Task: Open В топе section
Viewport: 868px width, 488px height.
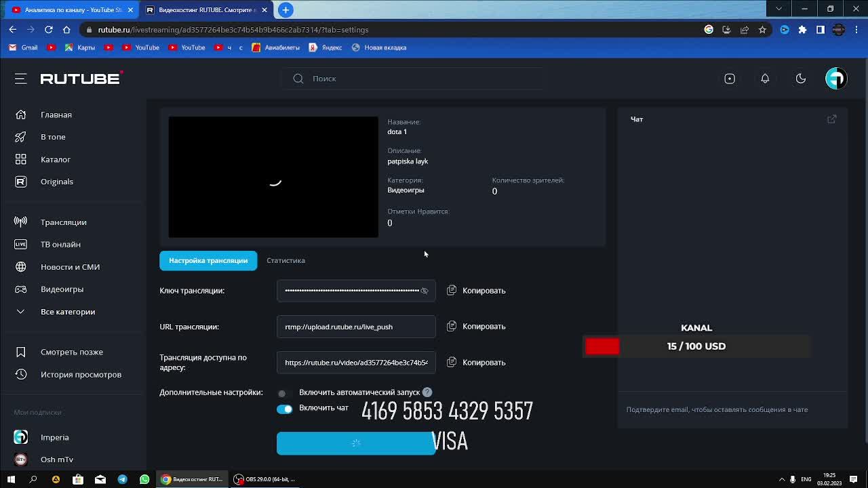Action: (x=53, y=137)
